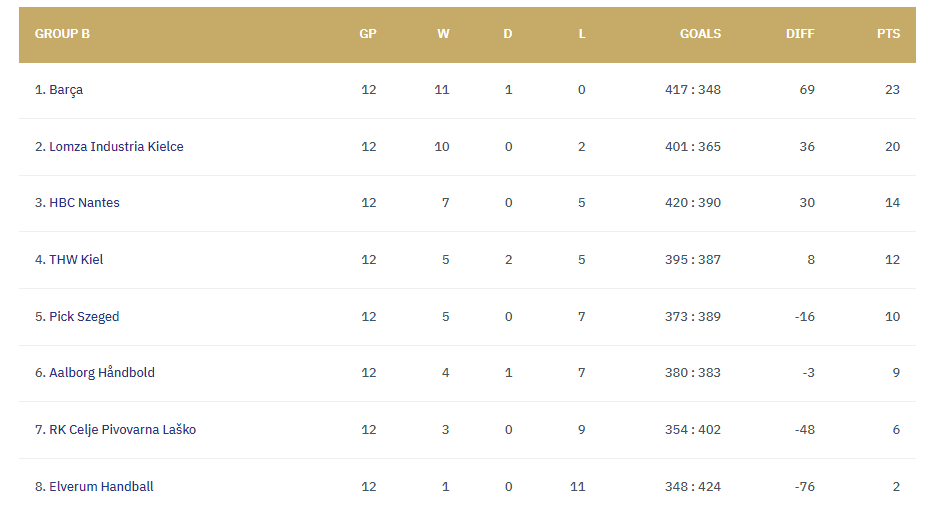This screenshot has width=938, height=513.
Task: Click the GP column header
Action: pos(368,34)
